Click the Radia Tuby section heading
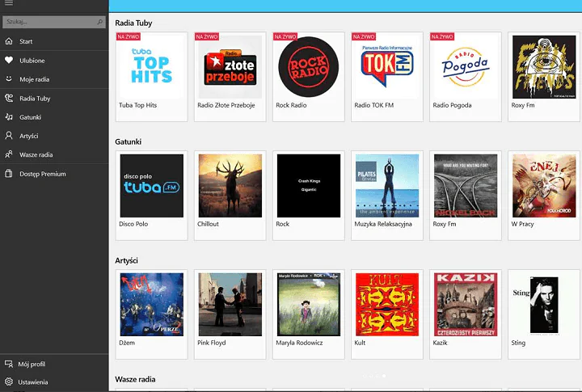This screenshot has width=582, height=392. [x=133, y=23]
